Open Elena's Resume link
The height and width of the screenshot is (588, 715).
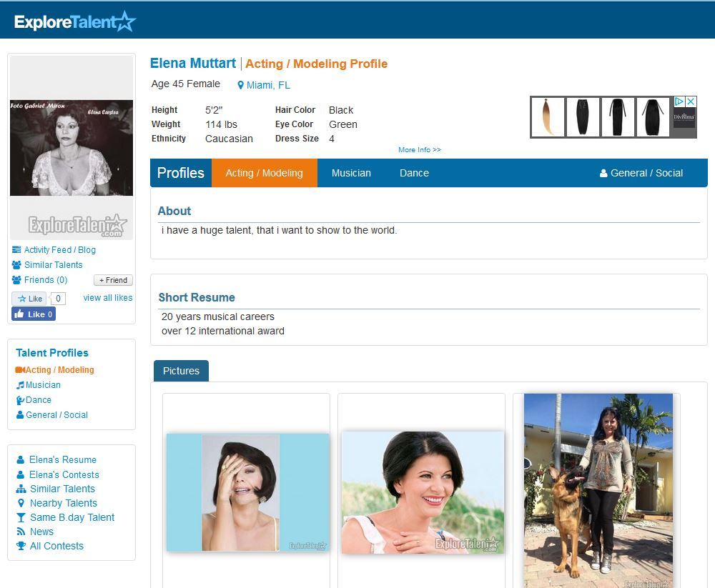[62, 460]
